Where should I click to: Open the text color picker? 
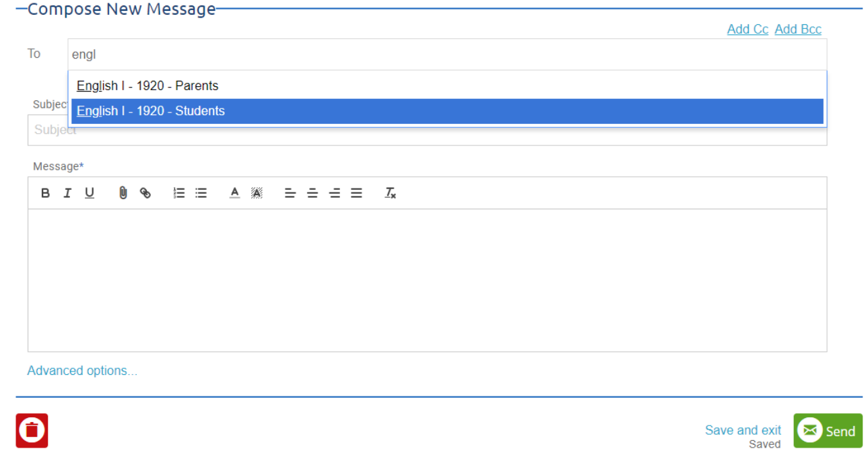click(x=234, y=193)
